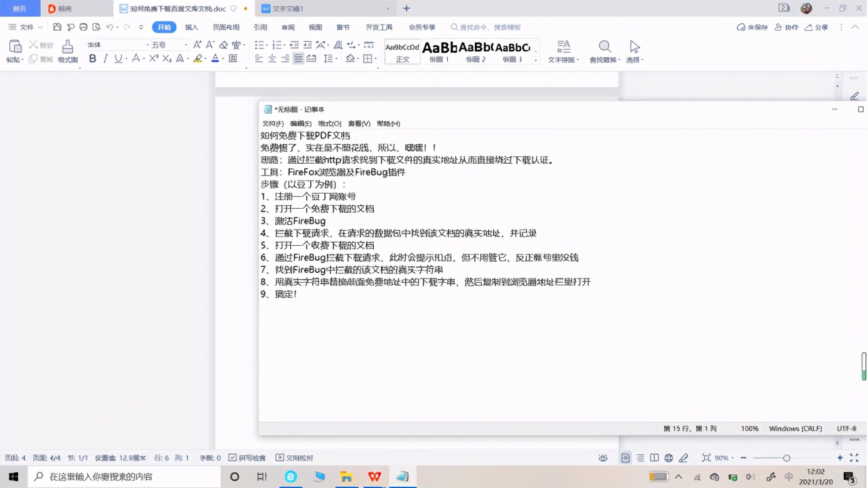Open the text highlight color tool

(198, 58)
